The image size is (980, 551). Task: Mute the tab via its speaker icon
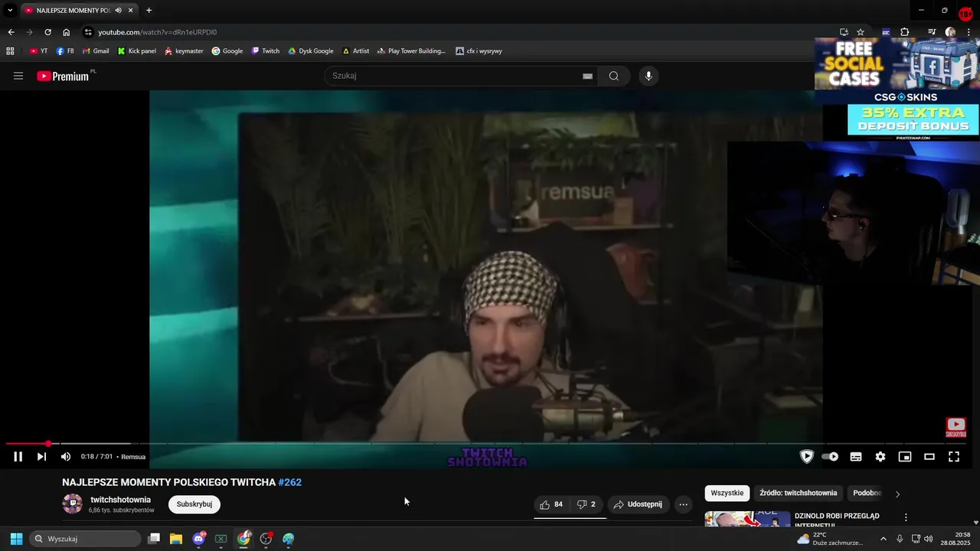pyautogui.click(x=118, y=11)
